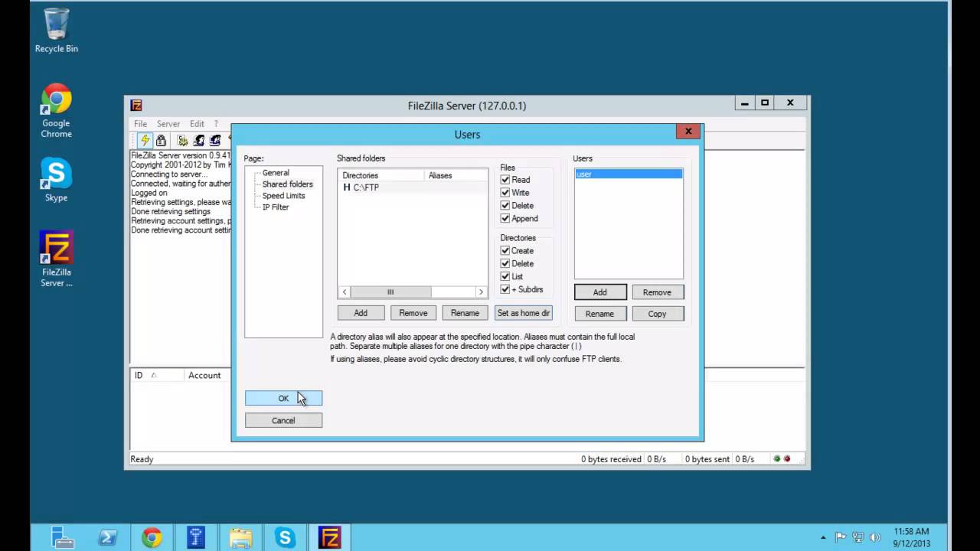Screen dimensions: 980x551
Task: Select 'user' in the Users list
Action: click(x=629, y=174)
